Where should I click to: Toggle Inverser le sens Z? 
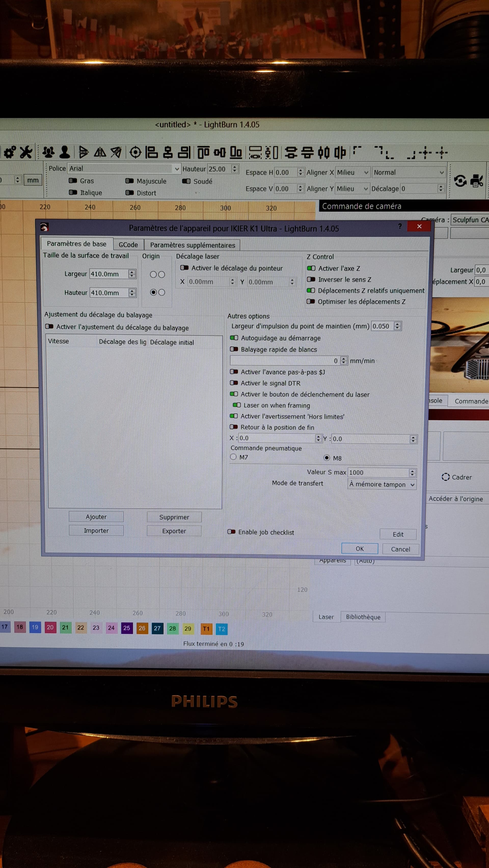click(x=311, y=279)
